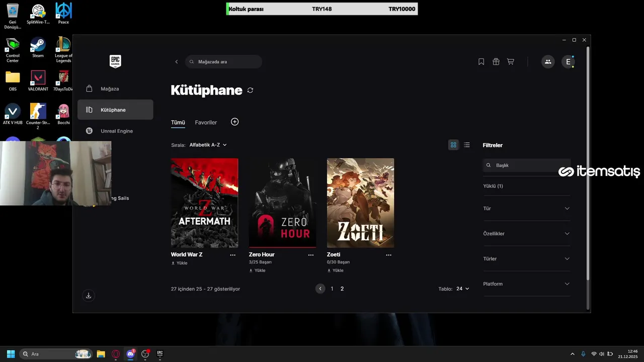
Task: Refresh the library with the sync icon
Action: tap(251, 90)
